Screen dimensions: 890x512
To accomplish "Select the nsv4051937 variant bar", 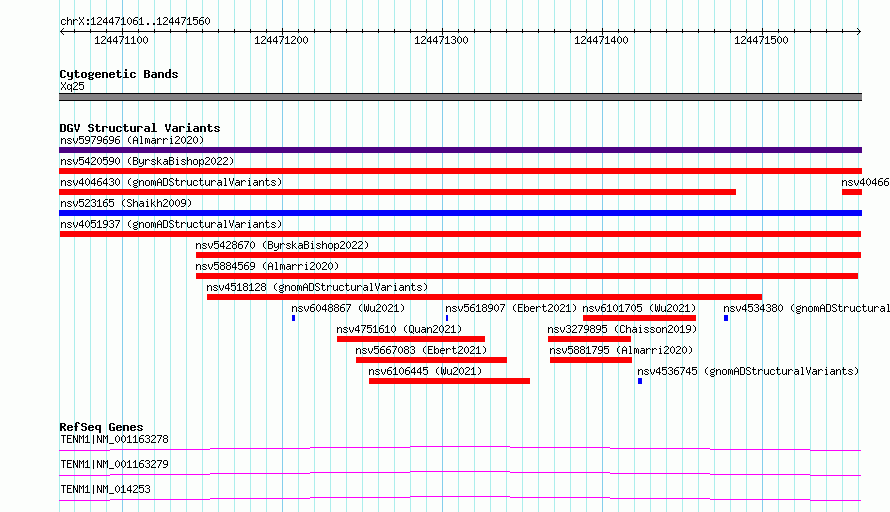I will point(460,234).
